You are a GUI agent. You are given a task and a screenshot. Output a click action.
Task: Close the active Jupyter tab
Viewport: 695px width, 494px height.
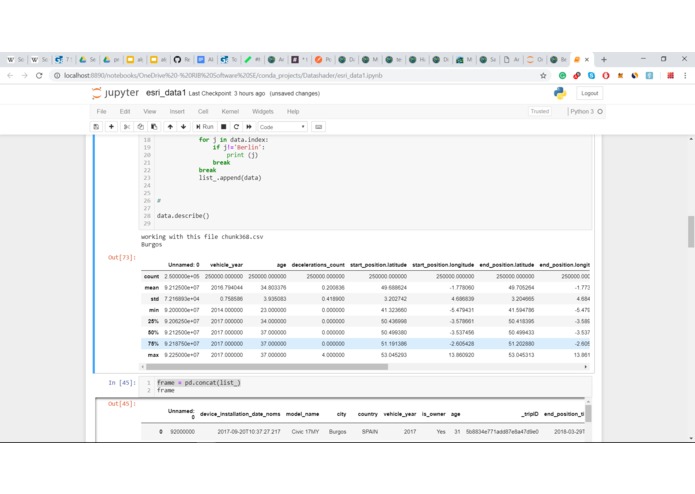pos(587,59)
